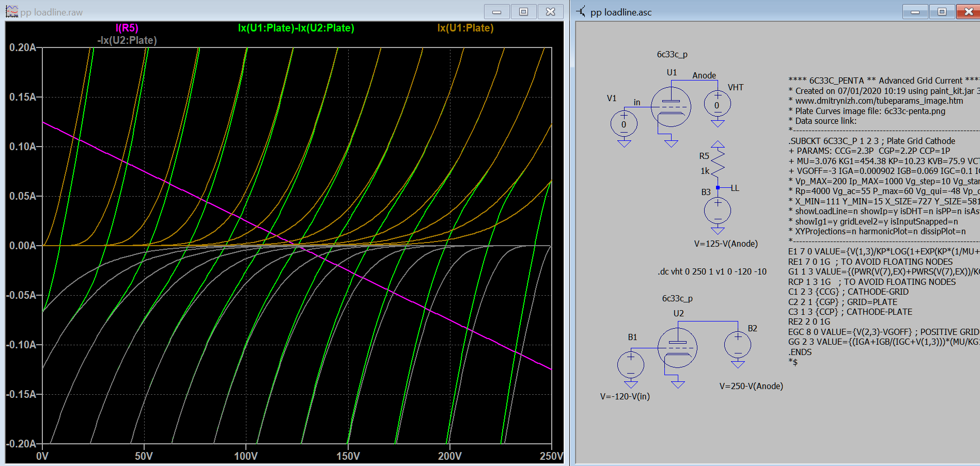Screen dimensions: 980x466
Task: Select the -Ix(U2:Plate) gray trace label
Action: pos(127,40)
